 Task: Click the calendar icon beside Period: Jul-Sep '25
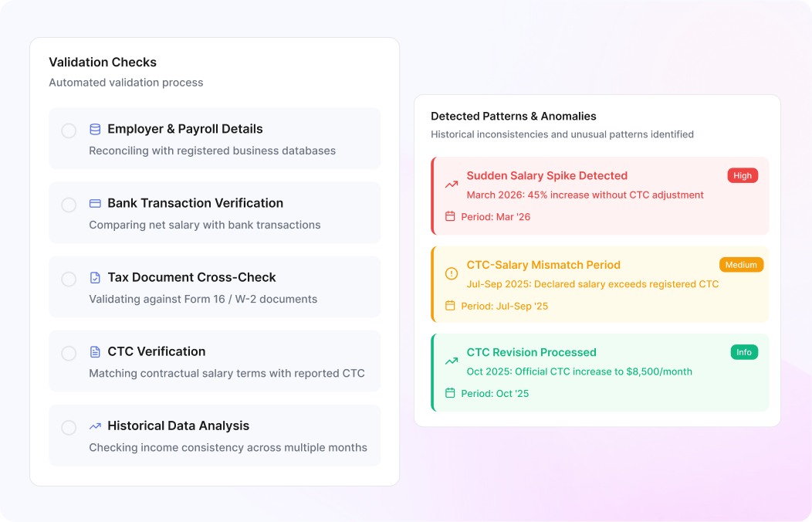(x=450, y=306)
